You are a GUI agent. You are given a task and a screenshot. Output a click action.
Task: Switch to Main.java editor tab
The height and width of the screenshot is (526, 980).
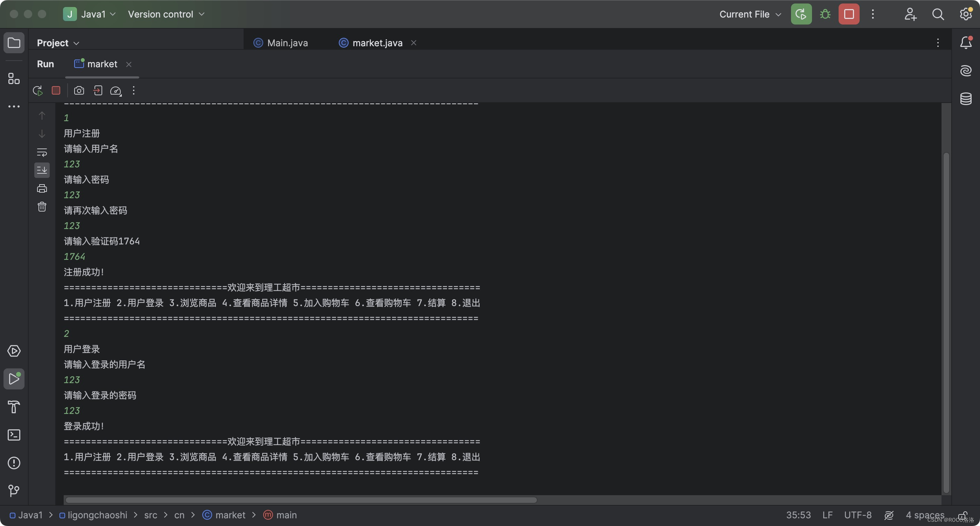click(281, 43)
